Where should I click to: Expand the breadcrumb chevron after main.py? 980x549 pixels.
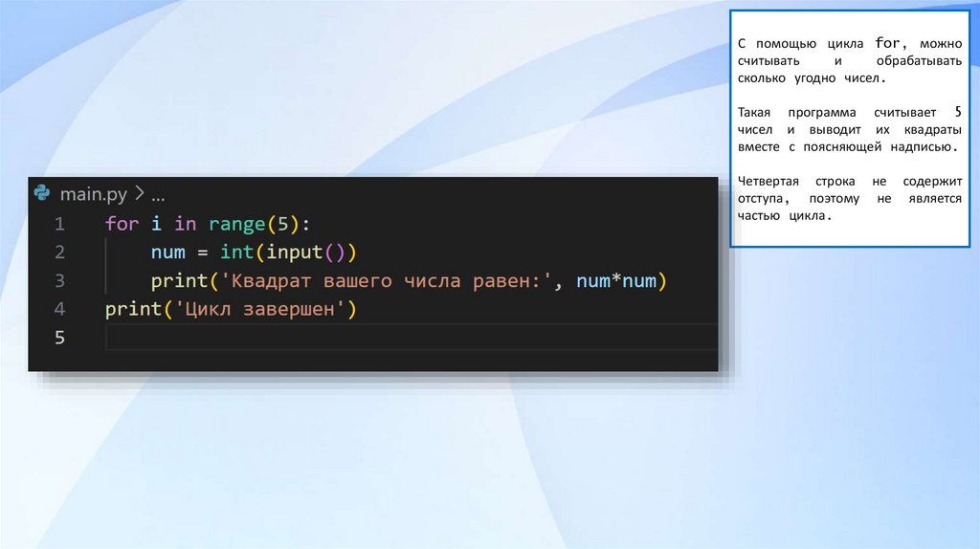tap(140, 193)
